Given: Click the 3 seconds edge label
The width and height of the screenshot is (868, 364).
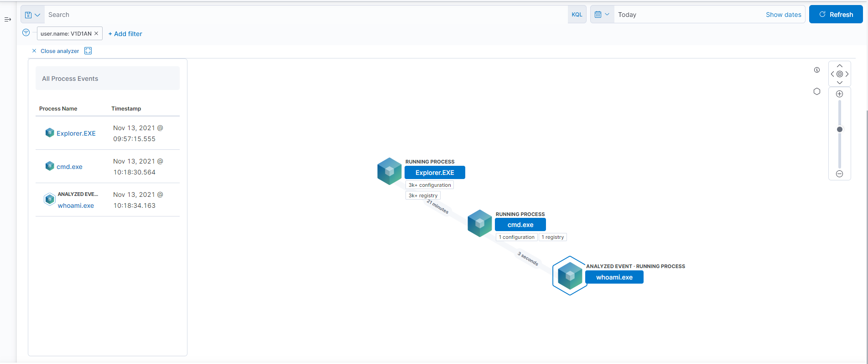Looking at the screenshot, I should (x=528, y=258).
